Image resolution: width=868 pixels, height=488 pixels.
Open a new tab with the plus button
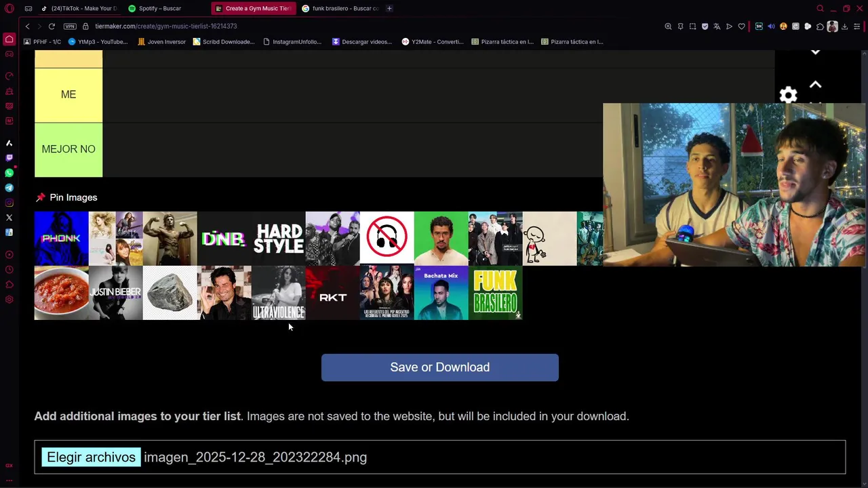pos(389,8)
